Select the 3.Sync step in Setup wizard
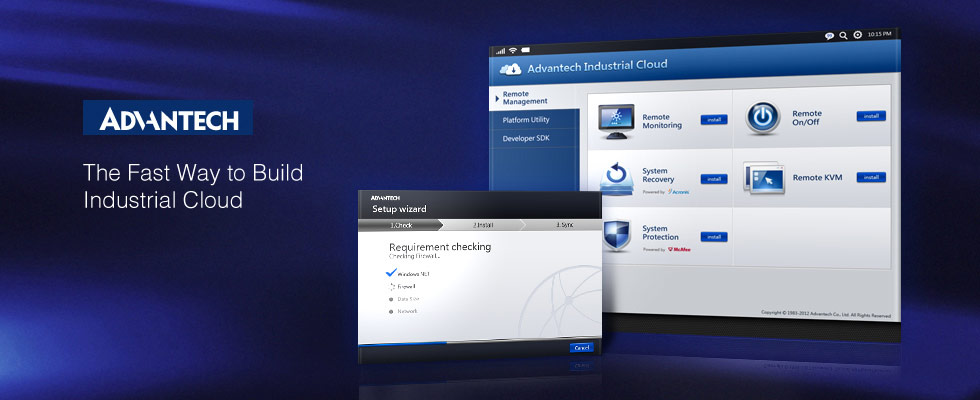This screenshot has height=400, width=980. click(x=563, y=225)
